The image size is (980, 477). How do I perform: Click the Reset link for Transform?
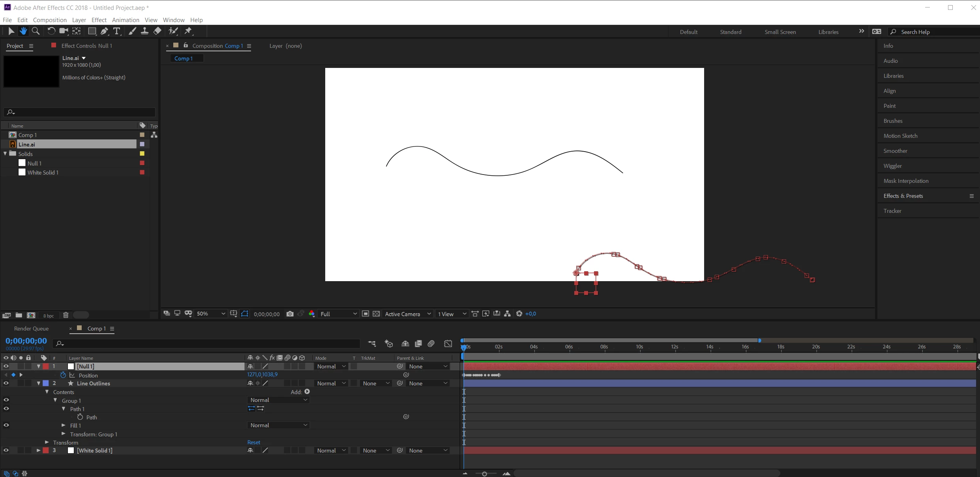point(253,442)
